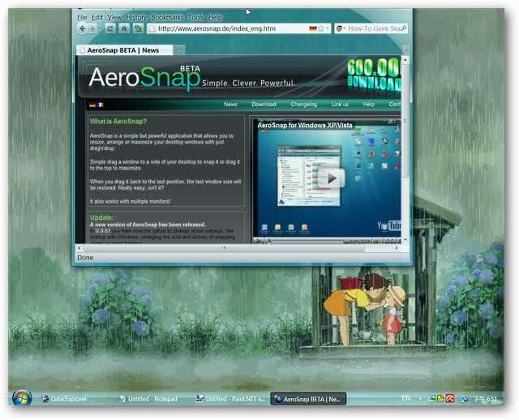Click the yellow tray icon
Screen dimensions: 519x420
(440, 398)
